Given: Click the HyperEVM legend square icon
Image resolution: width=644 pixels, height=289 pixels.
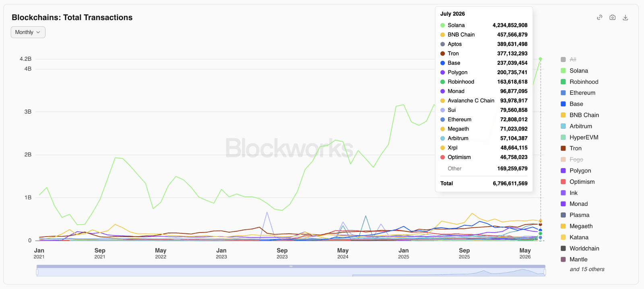Looking at the screenshot, I should tap(563, 137).
